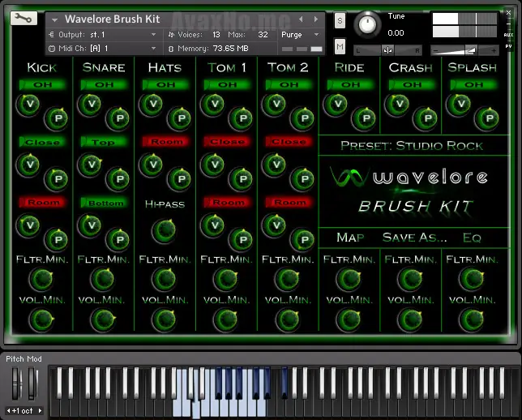Adjust Snare Top pan P knob
This screenshot has height=420, width=522.
click(118, 179)
